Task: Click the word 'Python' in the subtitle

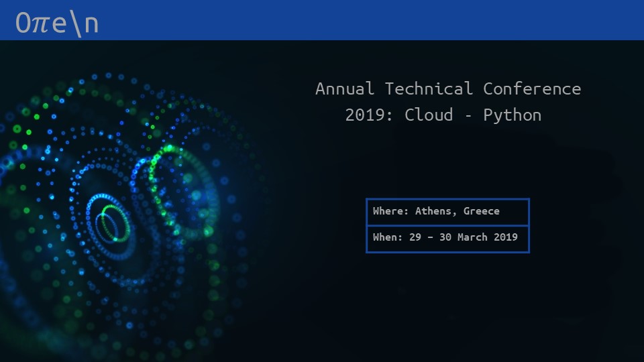Action: pyautogui.click(x=512, y=115)
